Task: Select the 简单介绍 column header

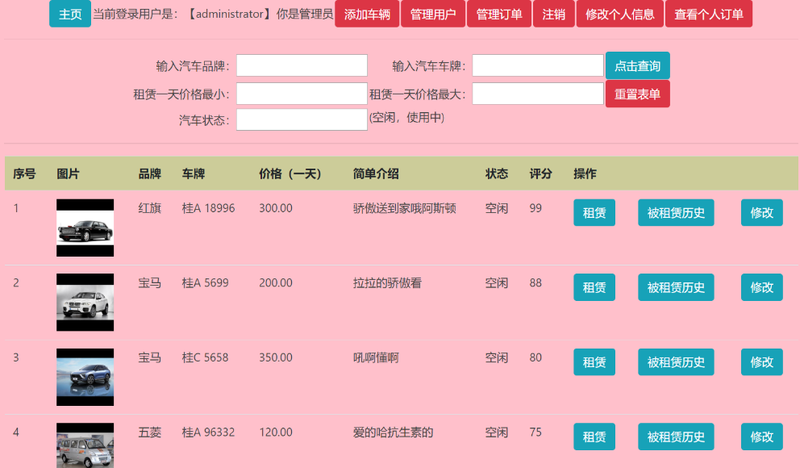Action: (x=376, y=174)
